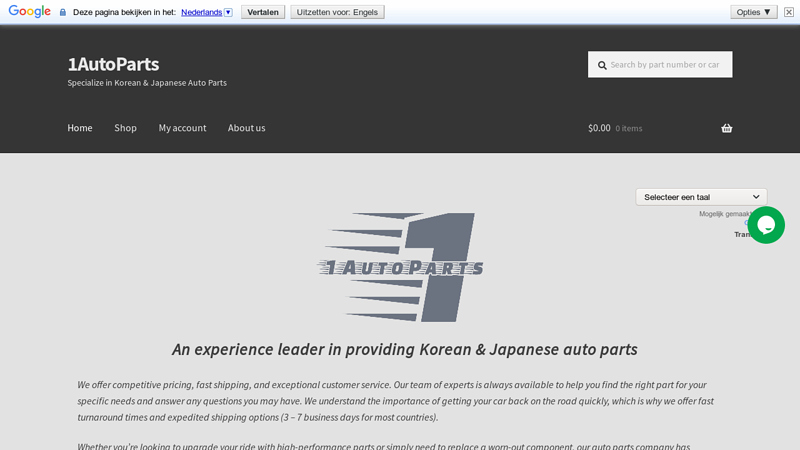800x450 pixels.
Task: Open the Opties dropdown menu
Action: 754,12
